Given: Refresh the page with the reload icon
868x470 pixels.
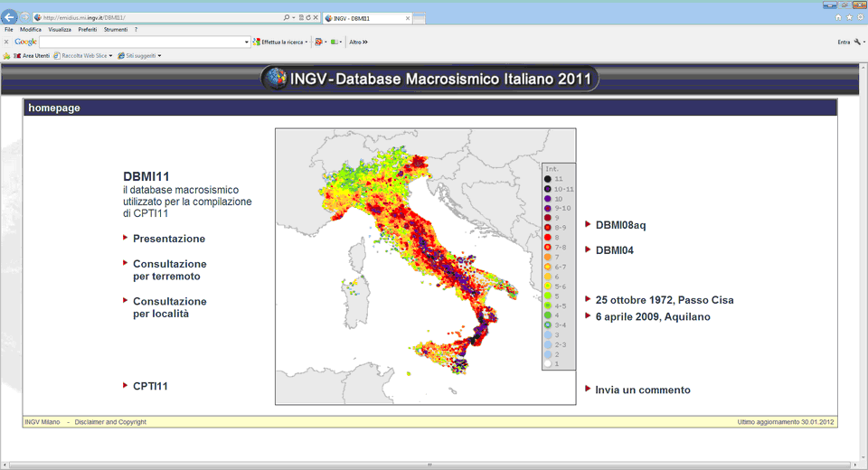Looking at the screenshot, I should [x=308, y=18].
